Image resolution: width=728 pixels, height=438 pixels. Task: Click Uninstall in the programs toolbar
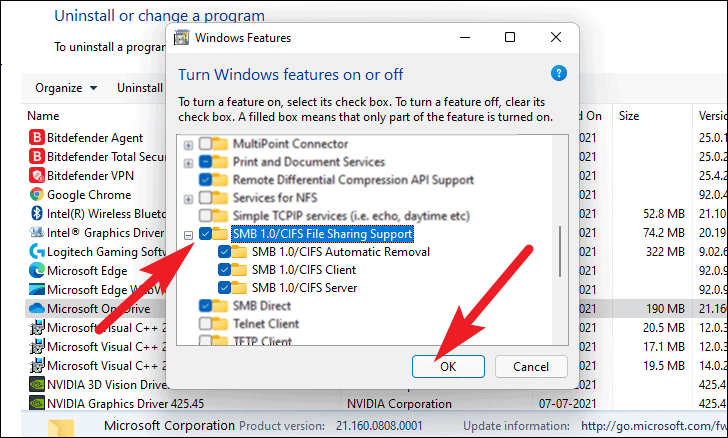[140, 88]
